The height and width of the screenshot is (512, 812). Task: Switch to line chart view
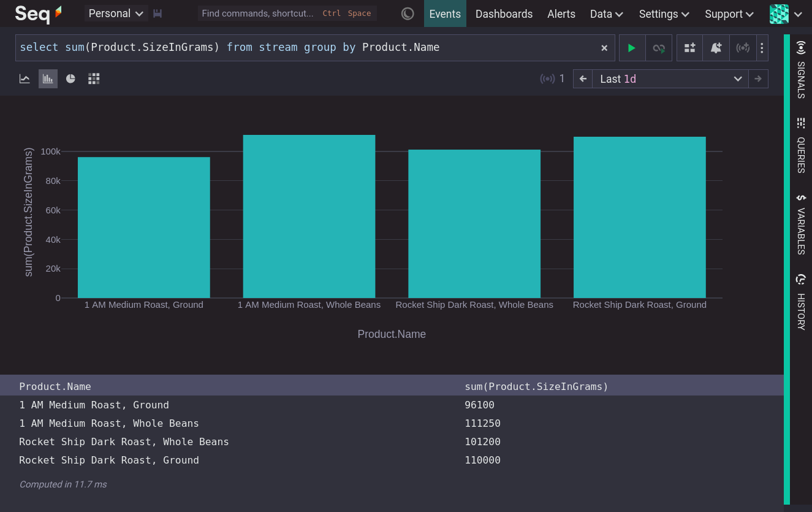[25, 78]
